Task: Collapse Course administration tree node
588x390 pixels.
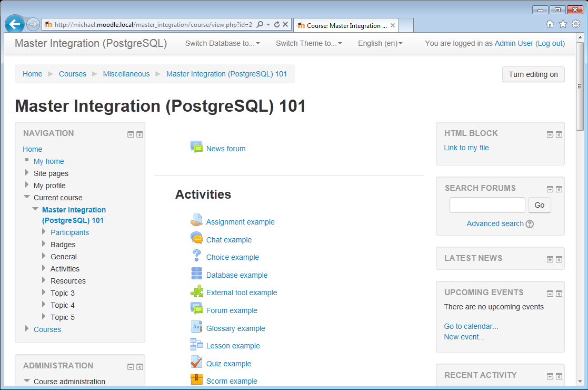Action: click(x=27, y=381)
